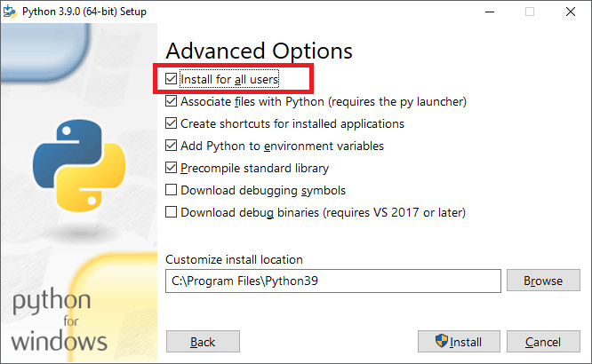Minimize the Python Setup window
Image resolution: width=592 pixels, height=364 pixels.
[x=490, y=12]
